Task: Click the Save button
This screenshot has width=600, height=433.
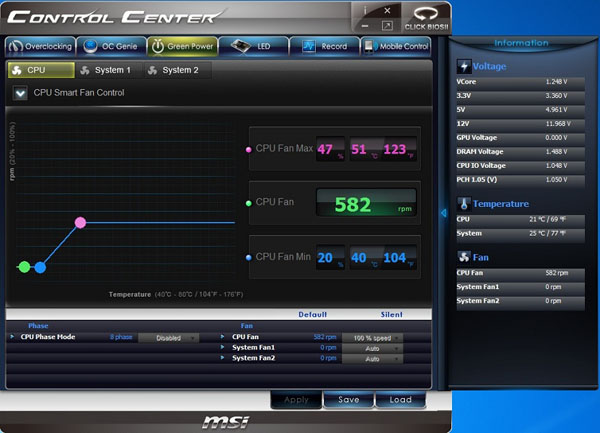Action: pyautogui.click(x=348, y=400)
